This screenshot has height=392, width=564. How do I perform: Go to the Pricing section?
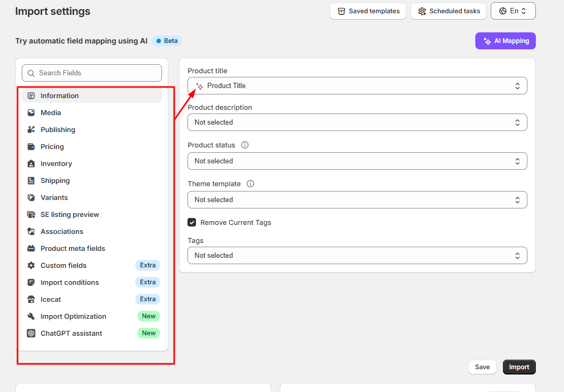92,146
